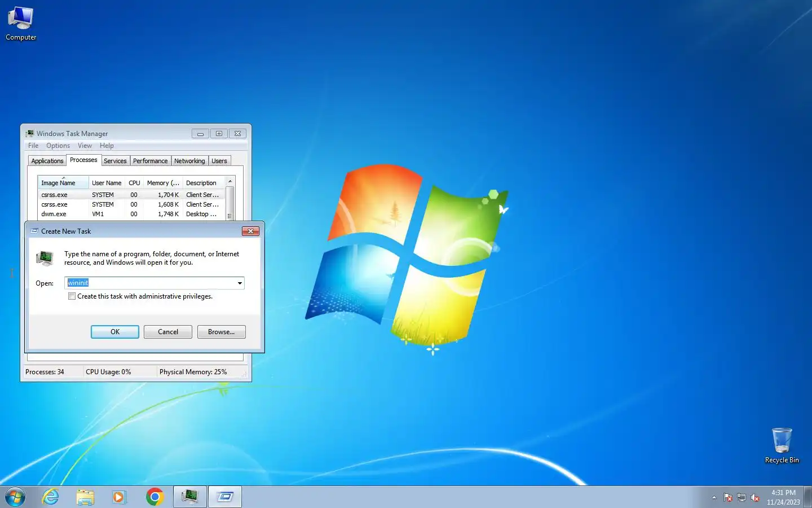The image size is (812, 508).
Task: Launch Google Chrome from the taskbar
Action: click(x=155, y=497)
